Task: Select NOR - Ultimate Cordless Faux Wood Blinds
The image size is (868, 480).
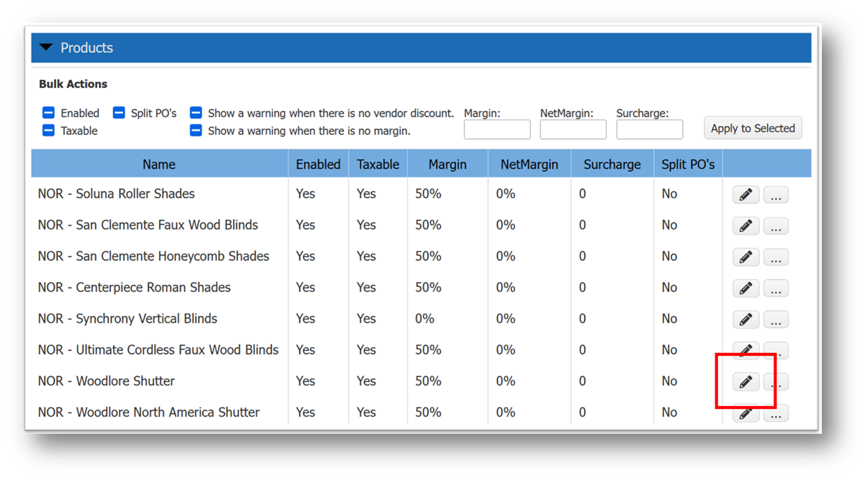Action: [x=158, y=350]
